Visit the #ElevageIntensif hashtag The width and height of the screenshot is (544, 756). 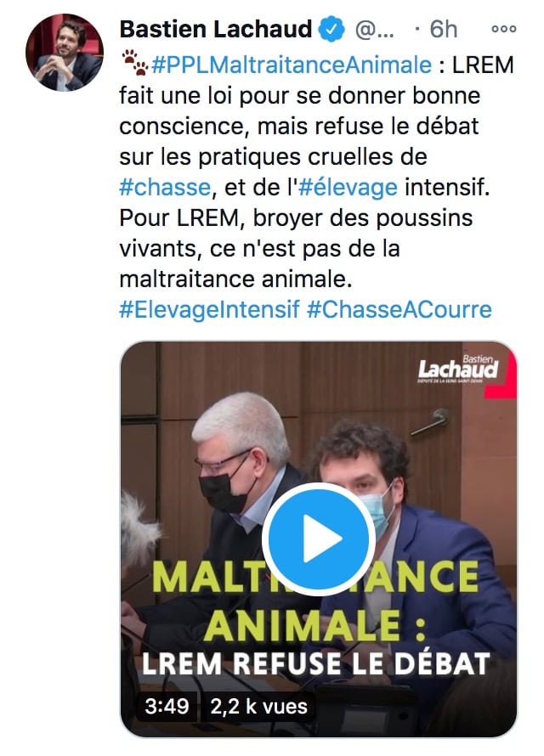pyautogui.click(x=209, y=309)
